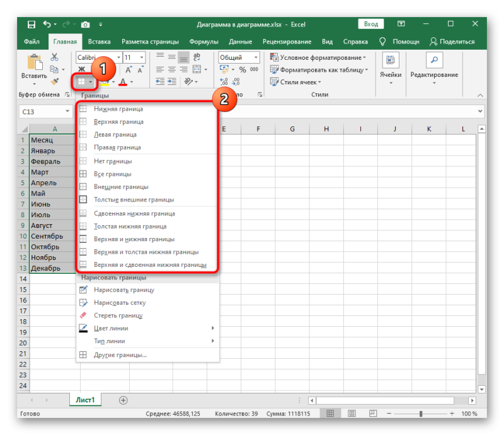Select the Лист1 sheet tab
504x435 pixels.
(85, 400)
